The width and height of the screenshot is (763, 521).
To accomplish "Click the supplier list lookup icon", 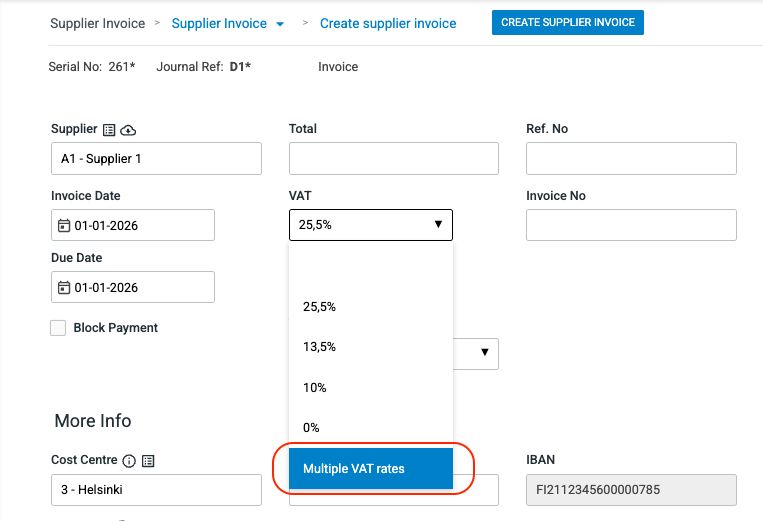I will tap(109, 130).
